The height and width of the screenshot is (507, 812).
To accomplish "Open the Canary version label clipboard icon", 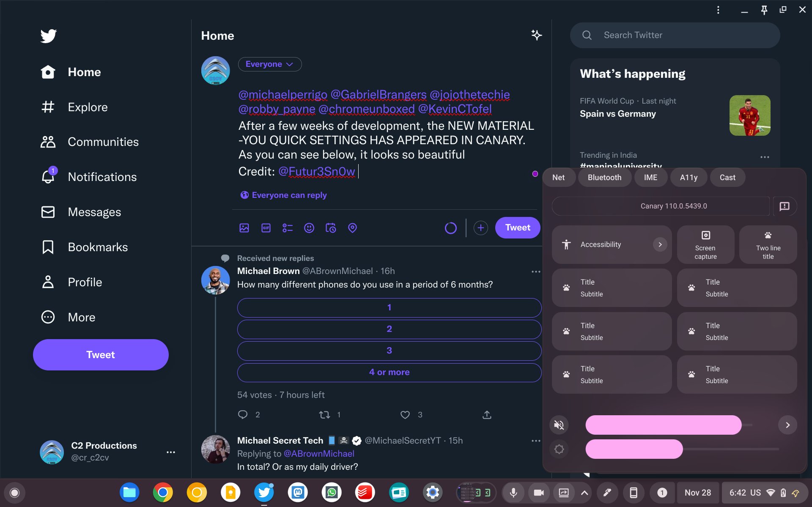I will [785, 206].
